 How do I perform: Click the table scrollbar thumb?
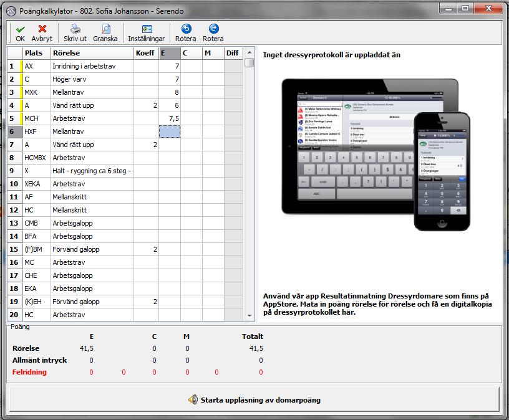tap(250, 62)
